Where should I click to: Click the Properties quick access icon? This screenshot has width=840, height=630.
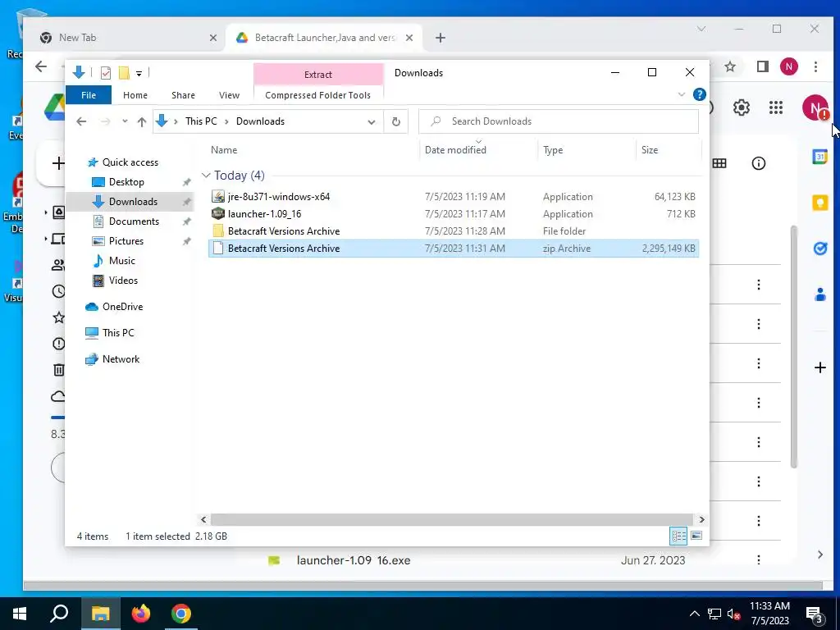pyautogui.click(x=106, y=73)
